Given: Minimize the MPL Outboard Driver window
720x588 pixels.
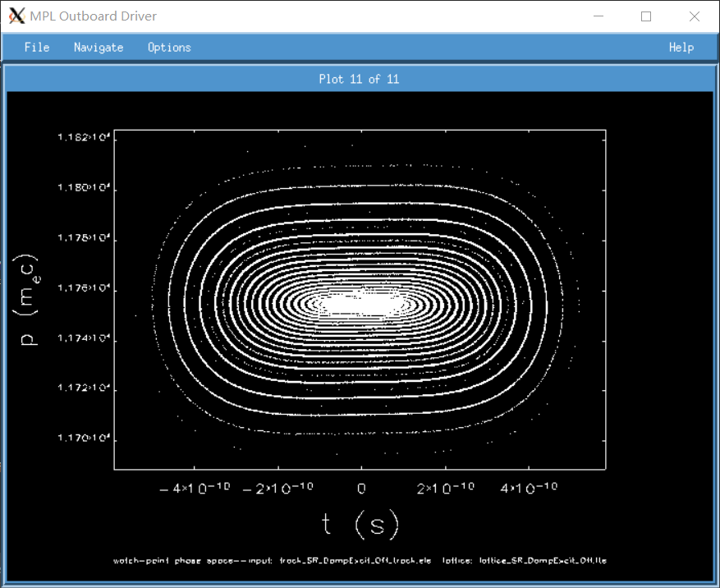Looking at the screenshot, I should (x=597, y=16).
